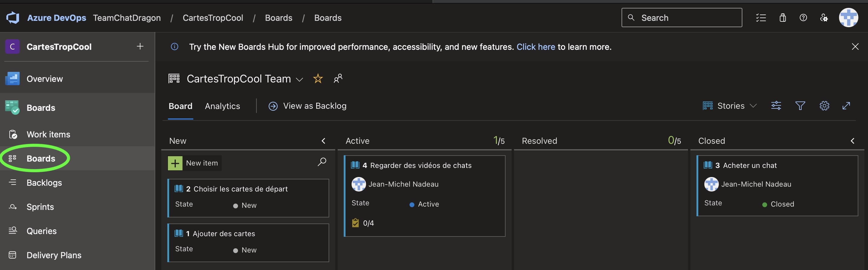This screenshot has width=868, height=270.
Task: Open the profile avatar menu
Action: [x=848, y=18]
